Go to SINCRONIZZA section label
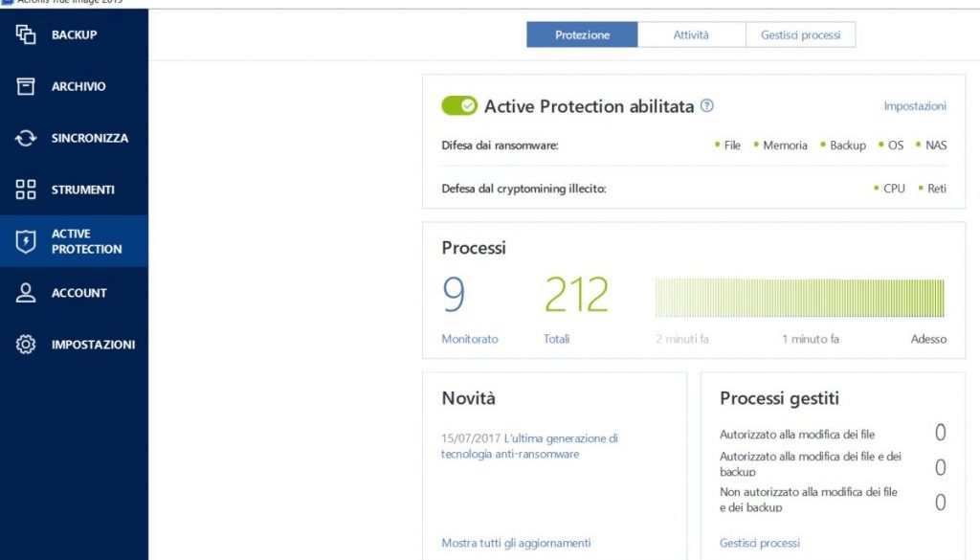Viewport: 980px width, 560px height. point(89,138)
